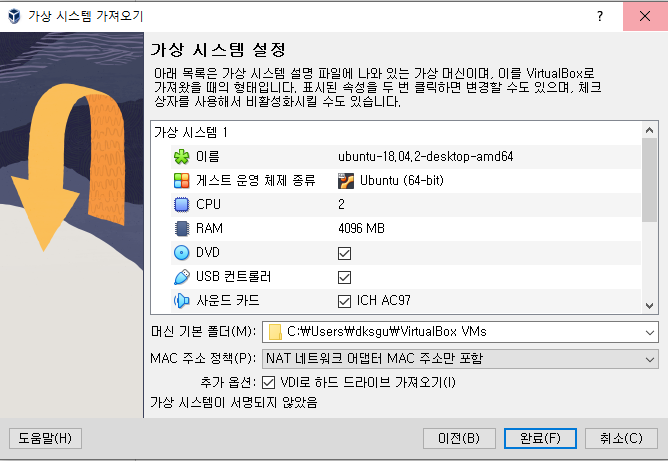Click the DVD disc icon
Viewport: 668px width, 461px height.
[x=181, y=253]
